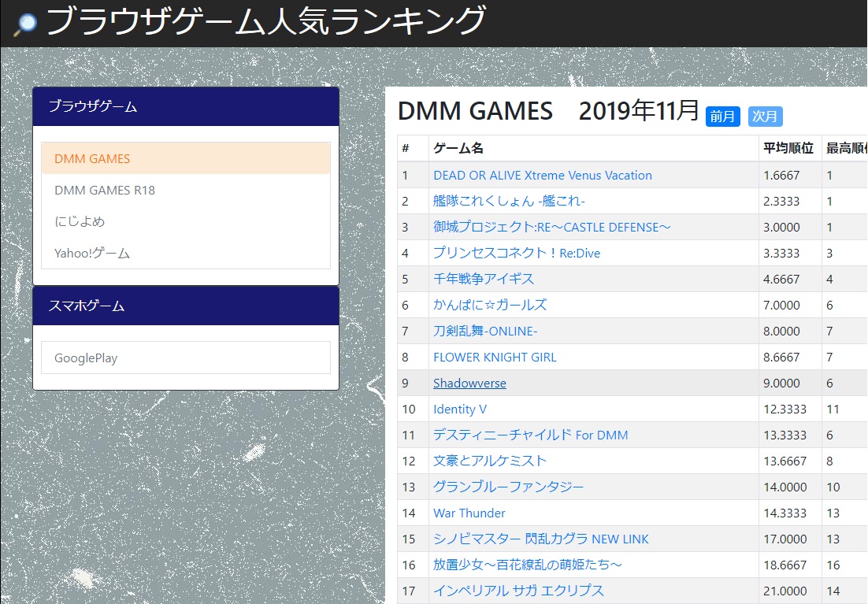
Task: Select DMM GAMES in the sidebar
Action: [x=92, y=158]
